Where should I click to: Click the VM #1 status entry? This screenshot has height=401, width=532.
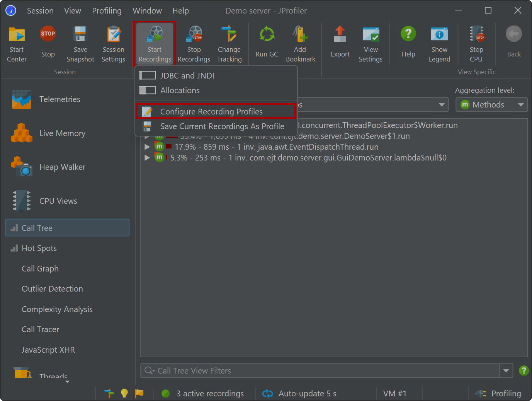[x=395, y=393]
